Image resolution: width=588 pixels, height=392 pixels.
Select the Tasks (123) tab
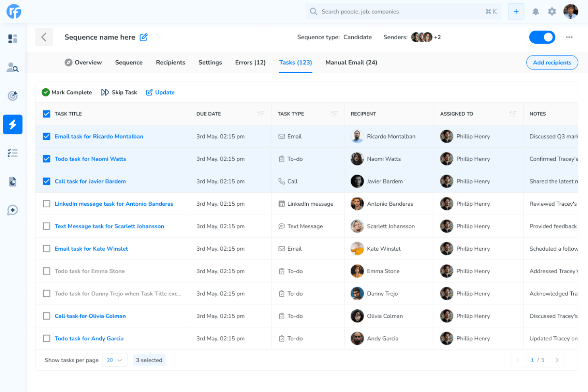pyautogui.click(x=296, y=62)
